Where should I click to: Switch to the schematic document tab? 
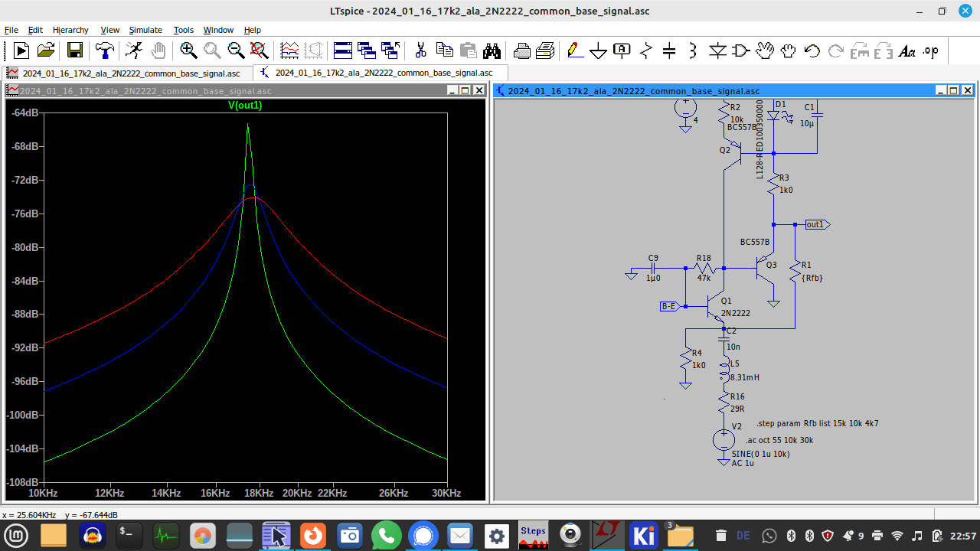coord(380,73)
